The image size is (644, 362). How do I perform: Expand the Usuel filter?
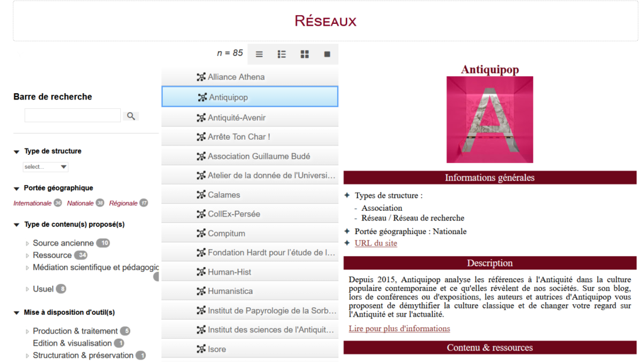point(28,289)
